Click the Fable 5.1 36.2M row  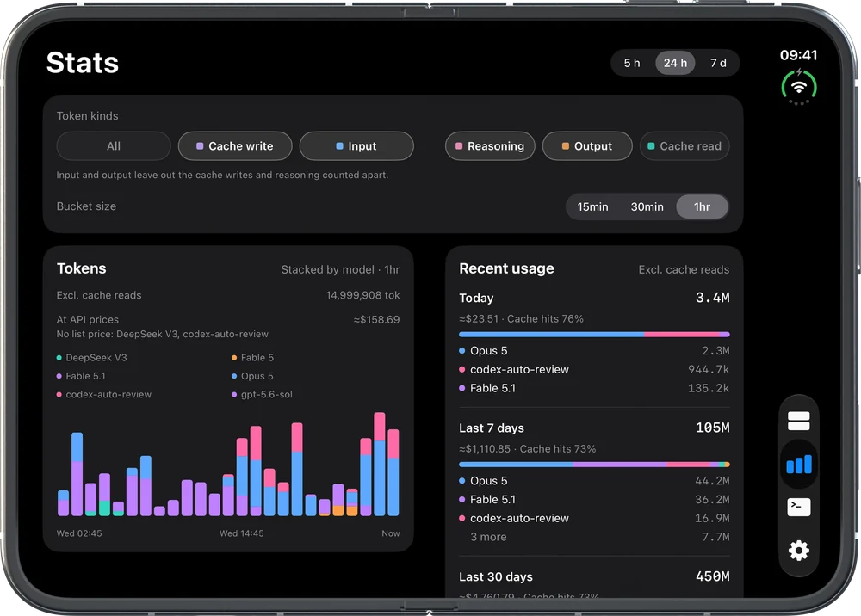594,499
